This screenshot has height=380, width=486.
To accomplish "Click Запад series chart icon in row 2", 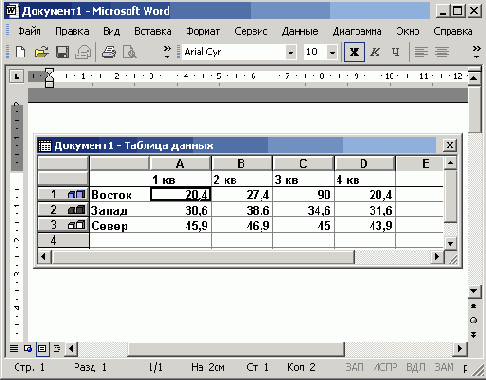I will pos(77,210).
